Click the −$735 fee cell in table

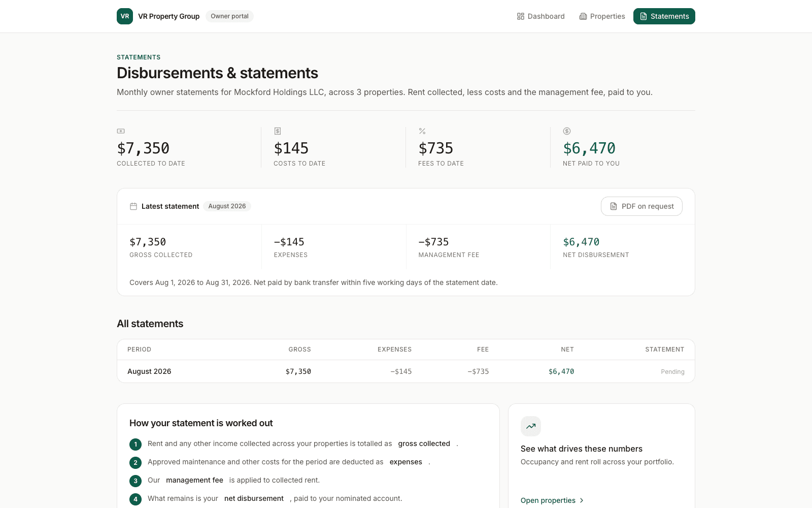(x=478, y=371)
